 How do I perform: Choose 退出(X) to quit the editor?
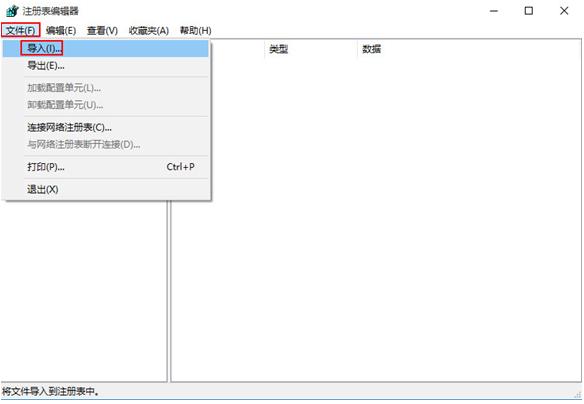105,189
